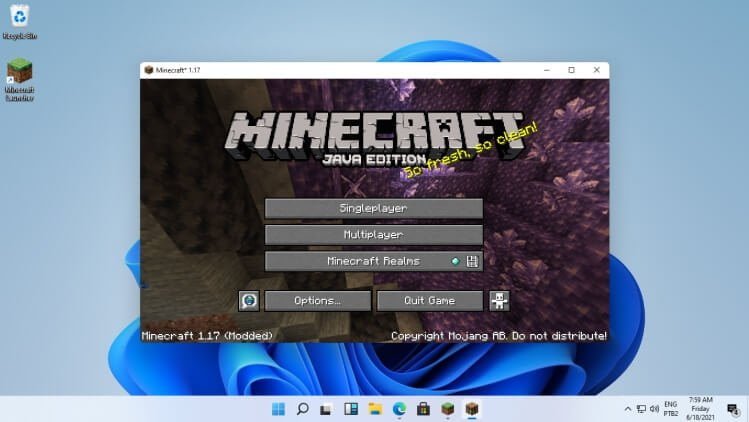Expand the system tray hidden icons chevron

point(628,409)
